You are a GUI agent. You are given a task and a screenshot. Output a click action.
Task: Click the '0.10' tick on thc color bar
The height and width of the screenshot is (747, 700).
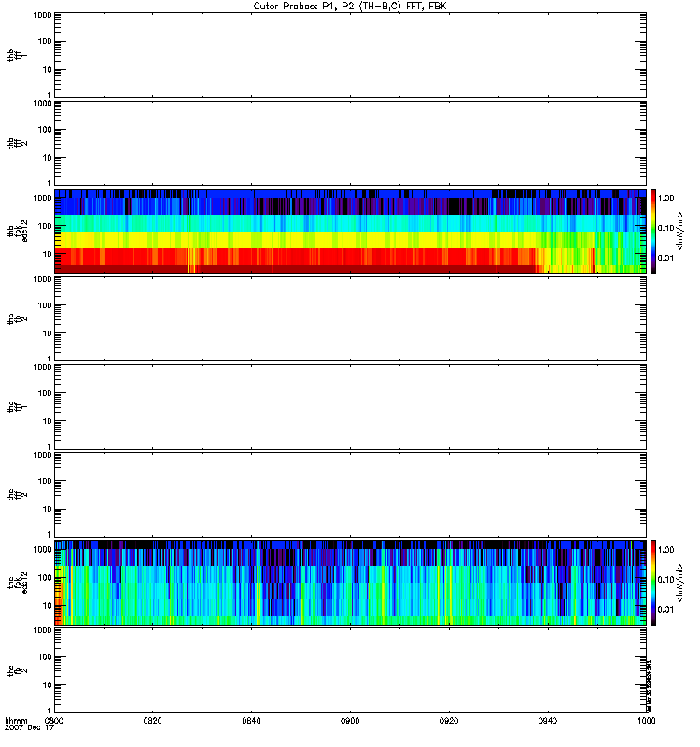click(x=666, y=580)
